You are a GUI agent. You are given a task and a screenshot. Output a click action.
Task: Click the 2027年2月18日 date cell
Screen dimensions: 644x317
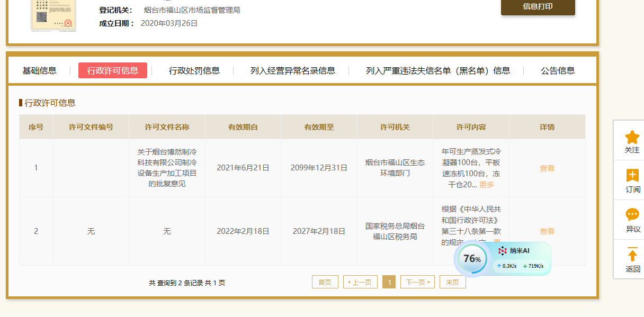[319, 231]
